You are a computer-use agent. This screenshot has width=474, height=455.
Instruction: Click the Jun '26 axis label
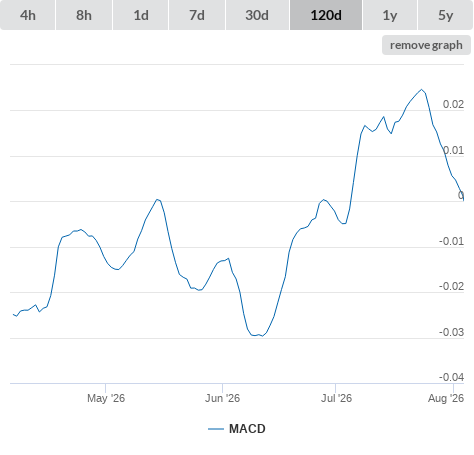click(x=222, y=398)
